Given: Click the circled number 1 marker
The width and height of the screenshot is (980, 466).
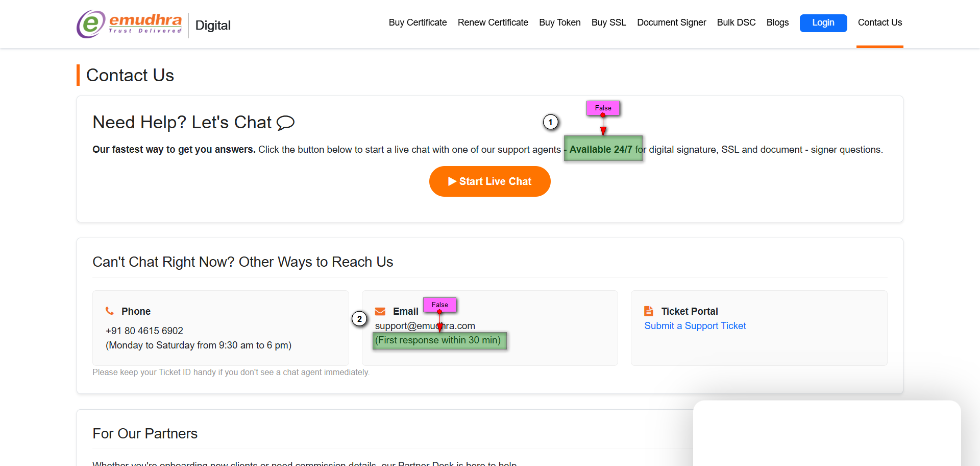Looking at the screenshot, I should pyautogui.click(x=550, y=122).
